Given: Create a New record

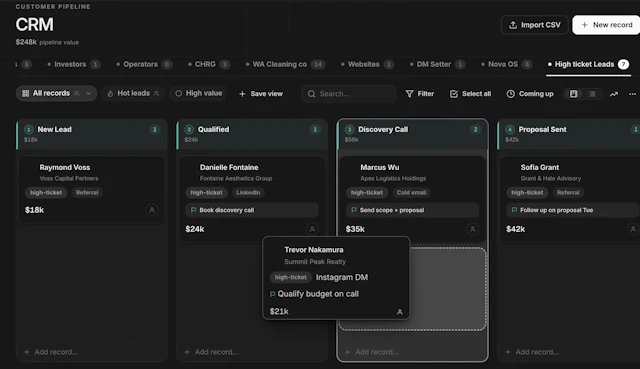Looking at the screenshot, I should coord(607,25).
